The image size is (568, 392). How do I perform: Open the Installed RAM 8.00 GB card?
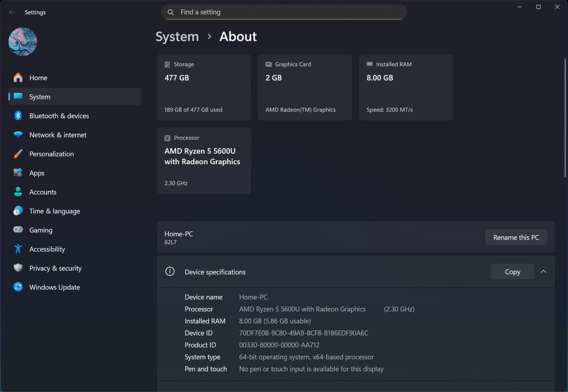(406, 87)
